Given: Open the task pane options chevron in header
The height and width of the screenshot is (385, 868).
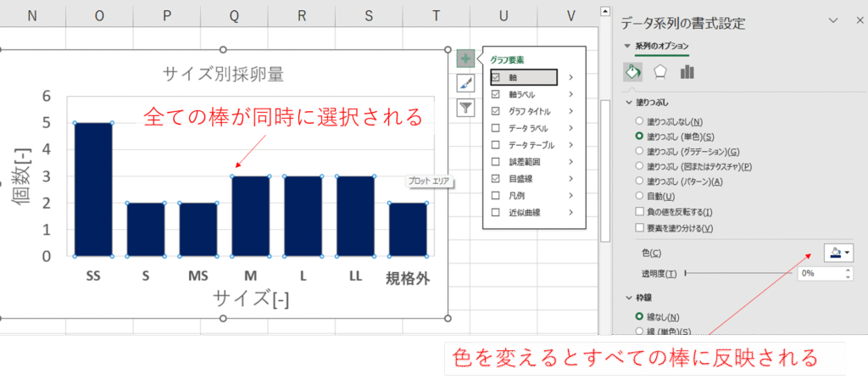Looking at the screenshot, I should click(x=832, y=20).
